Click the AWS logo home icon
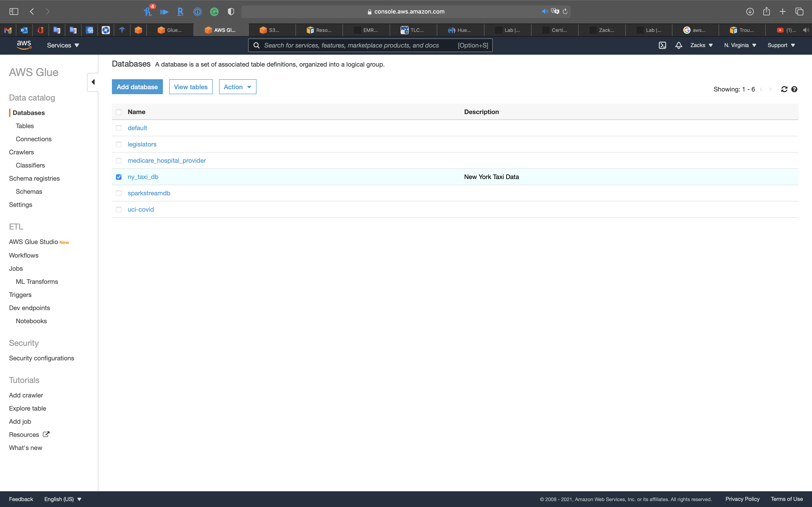 tap(24, 45)
